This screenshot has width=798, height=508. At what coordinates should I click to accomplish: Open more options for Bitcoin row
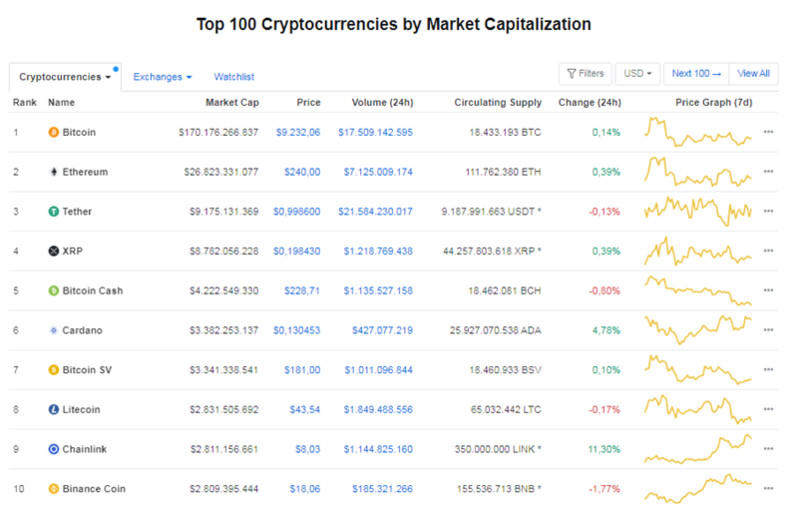tap(768, 132)
